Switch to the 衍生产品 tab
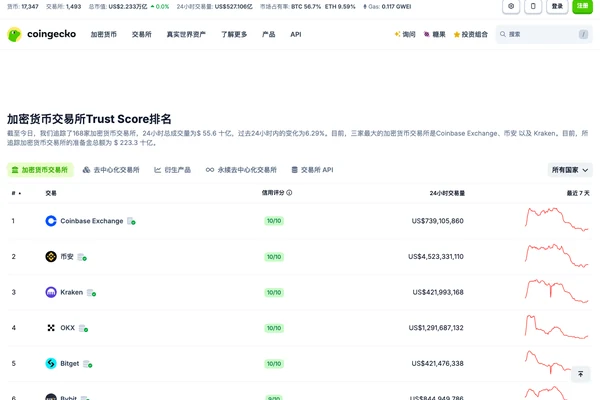 tap(173, 170)
